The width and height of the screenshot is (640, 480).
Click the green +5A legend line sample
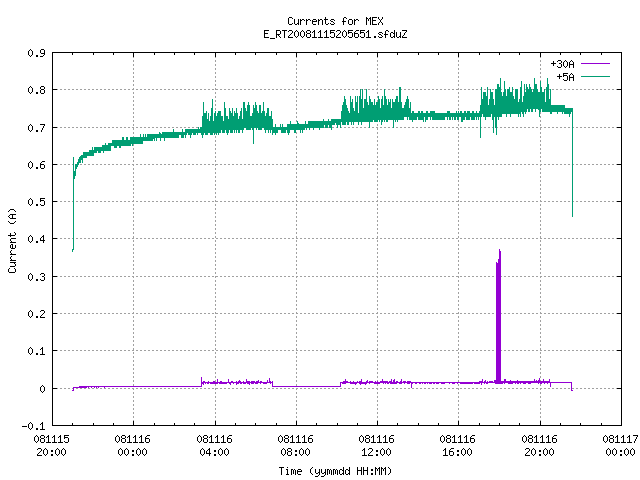[595, 76]
